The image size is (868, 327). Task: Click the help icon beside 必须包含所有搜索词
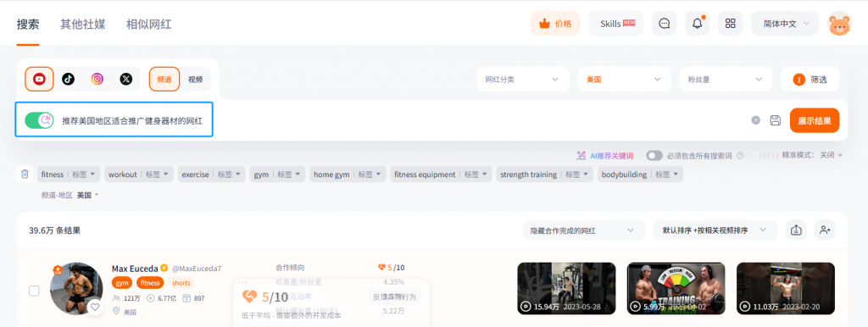coord(740,156)
